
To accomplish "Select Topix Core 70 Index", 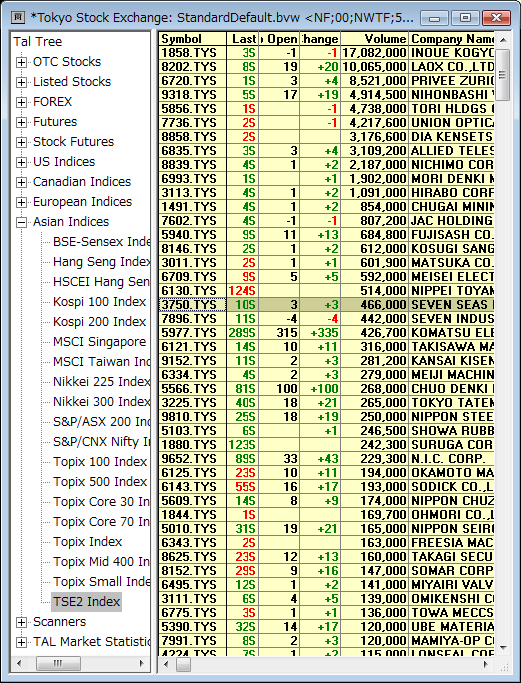I will 101,522.
